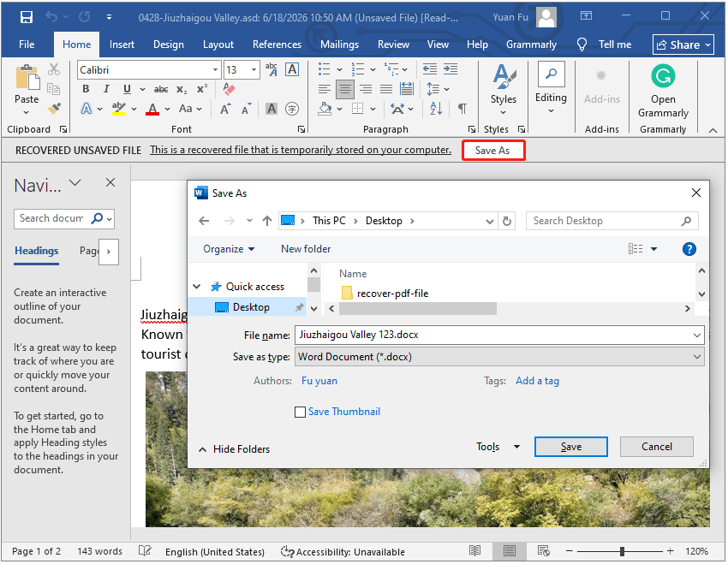
Task: Open the File menu tab
Action: [27, 45]
